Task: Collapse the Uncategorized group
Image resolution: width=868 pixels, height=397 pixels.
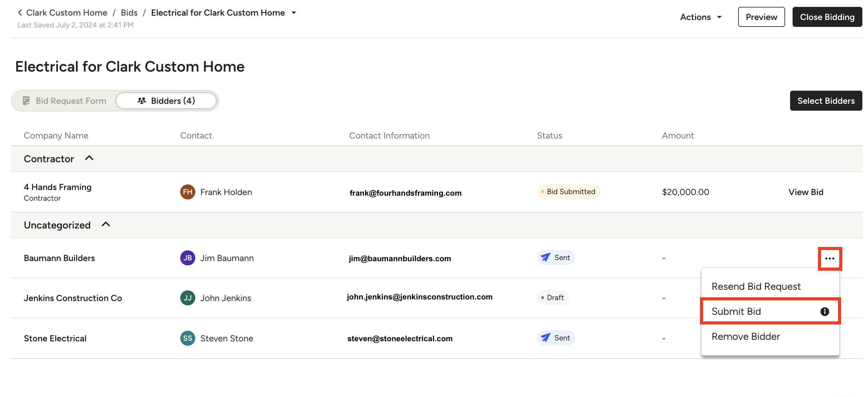Action: point(106,224)
